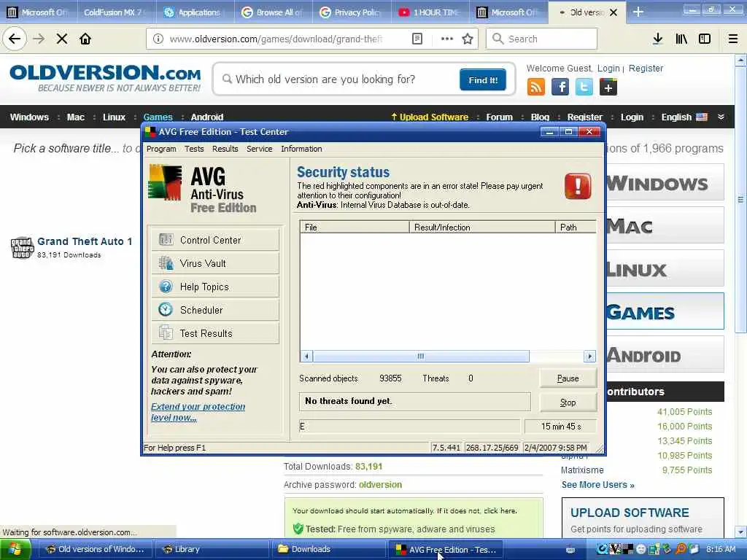This screenshot has width=747, height=560.
Task: Switch to Library window in taskbar
Action: [x=212, y=549]
